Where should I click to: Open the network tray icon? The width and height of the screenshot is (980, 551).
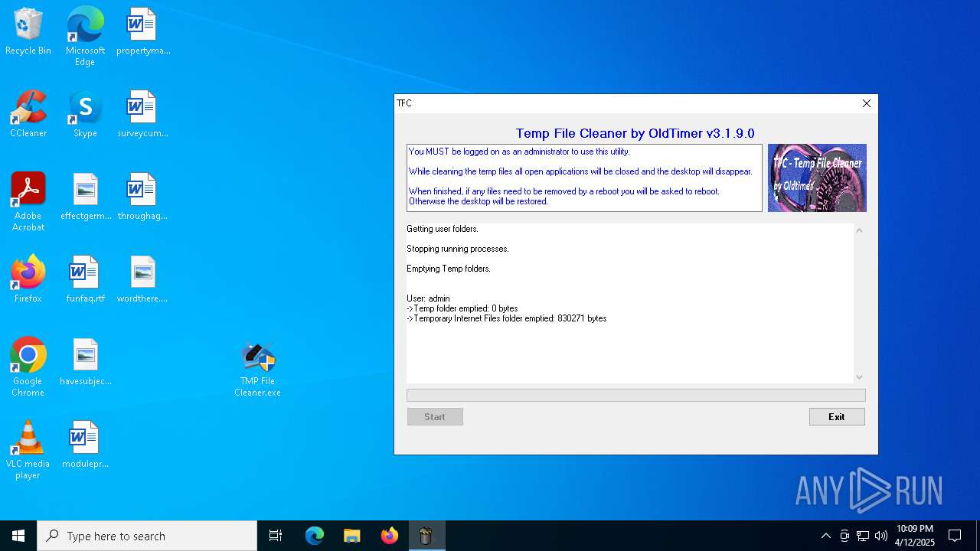click(x=863, y=536)
